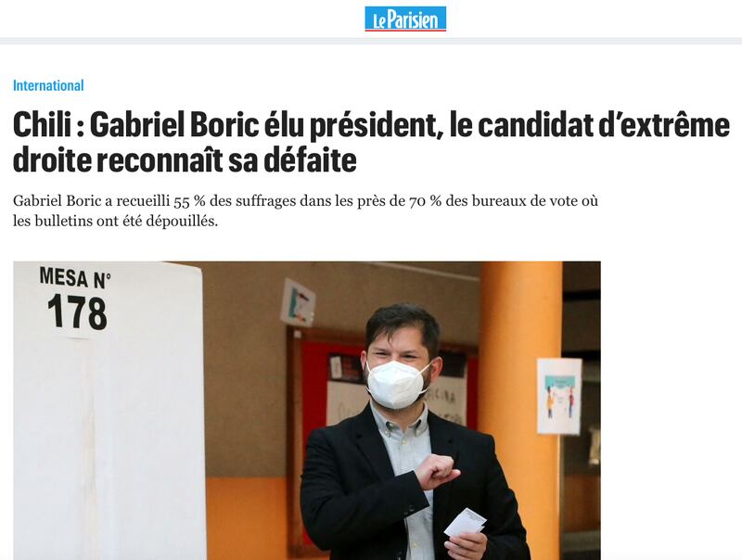742x560 pixels.
Task: Open the main article photo
Action: coord(307,411)
